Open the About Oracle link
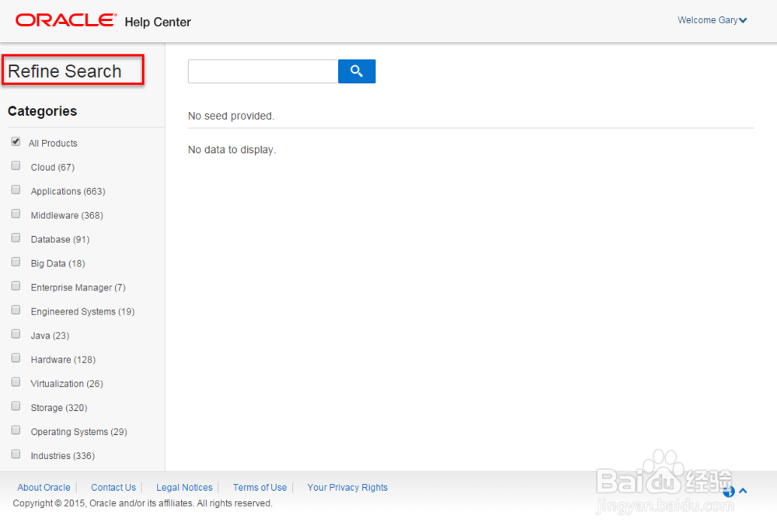The height and width of the screenshot is (532, 777). pyautogui.click(x=44, y=488)
